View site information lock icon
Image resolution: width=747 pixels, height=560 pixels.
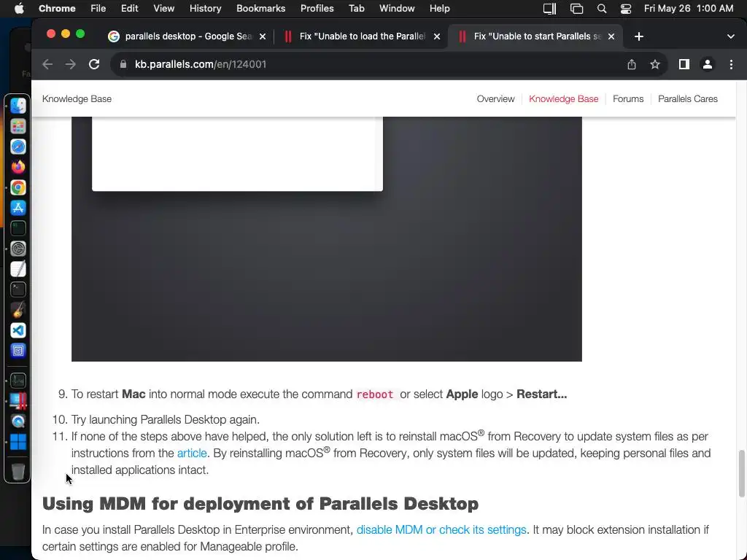click(123, 64)
